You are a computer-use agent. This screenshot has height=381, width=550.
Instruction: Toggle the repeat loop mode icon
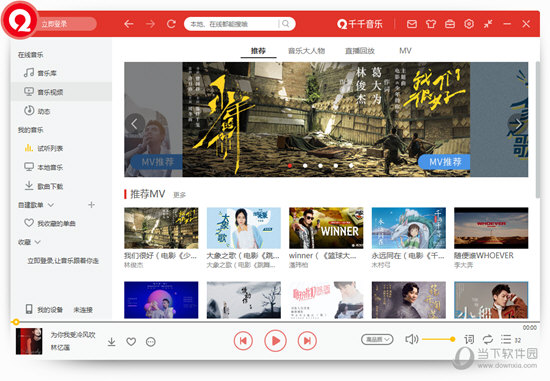488,339
